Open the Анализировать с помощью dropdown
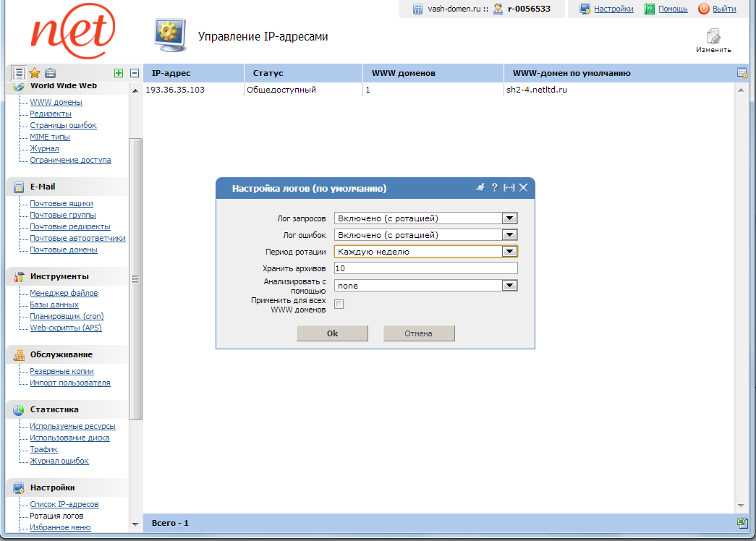 [x=509, y=285]
